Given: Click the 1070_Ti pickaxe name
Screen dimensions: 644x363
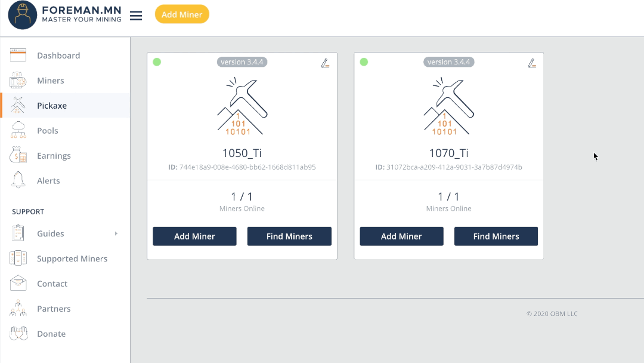Looking at the screenshot, I should 448,153.
